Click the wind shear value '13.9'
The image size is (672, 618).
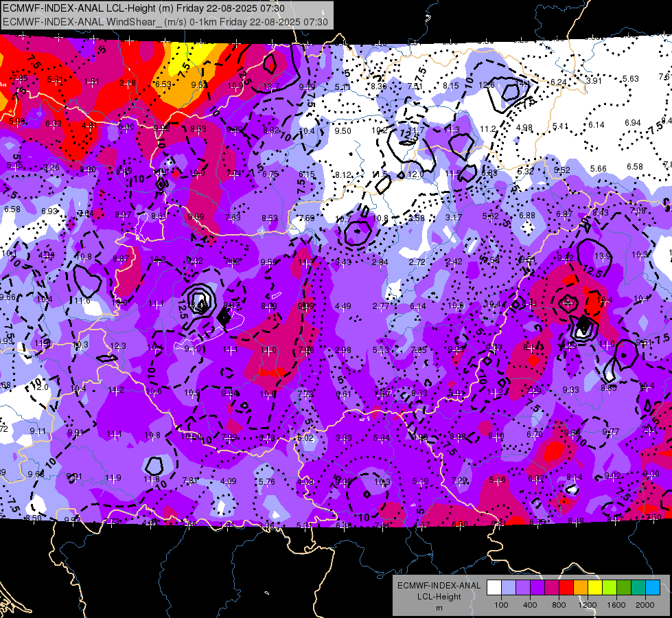[x=603, y=256]
